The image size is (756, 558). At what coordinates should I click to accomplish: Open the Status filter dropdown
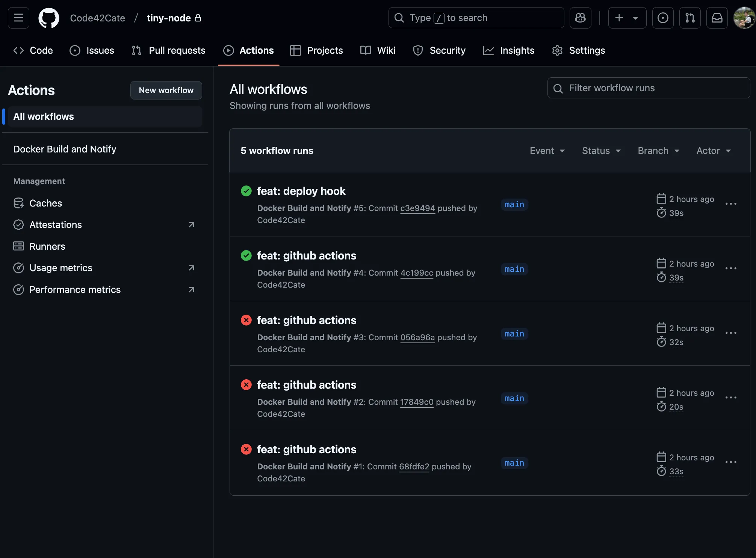coord(601,151)
